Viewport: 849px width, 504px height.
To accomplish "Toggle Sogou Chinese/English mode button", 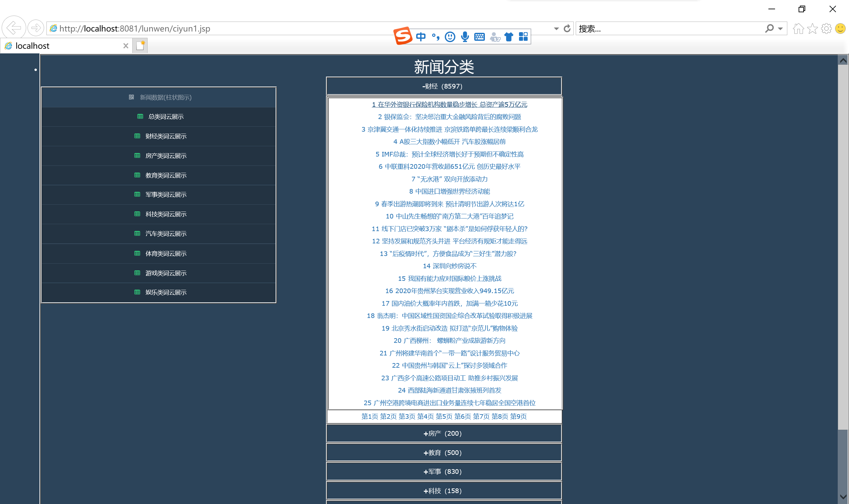I will [x=421, y=37].
